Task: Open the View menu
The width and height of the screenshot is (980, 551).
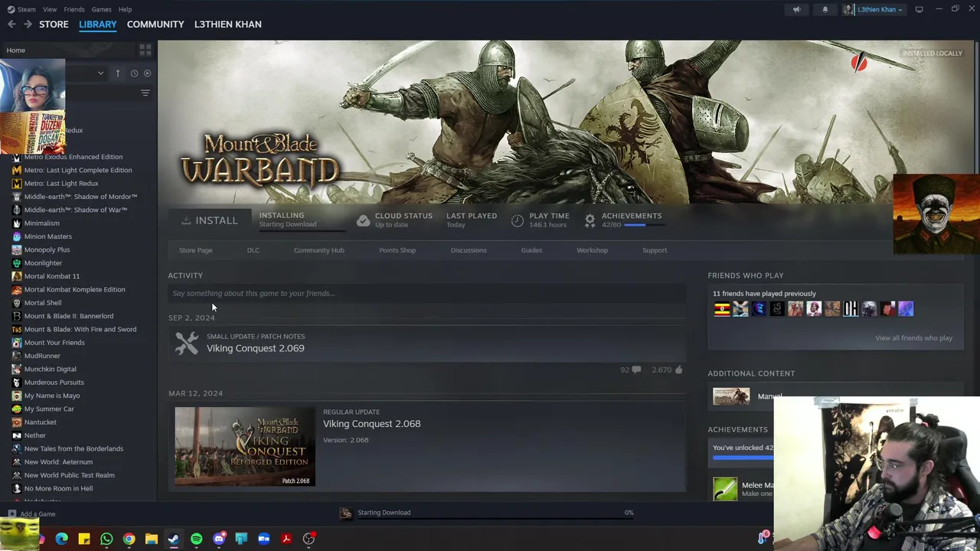Action: (x=50, y=9)
